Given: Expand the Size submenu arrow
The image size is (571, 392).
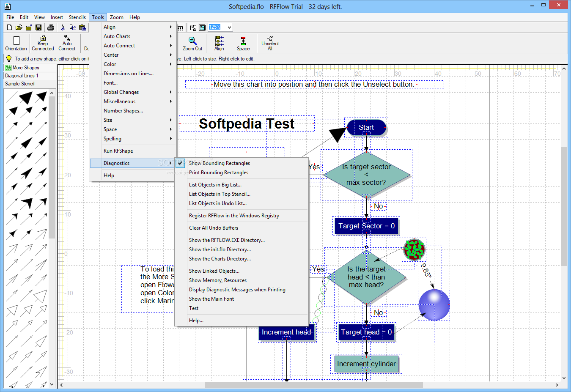Looking at the screenshot, I should pyautogui.click(x=171, y=120).
